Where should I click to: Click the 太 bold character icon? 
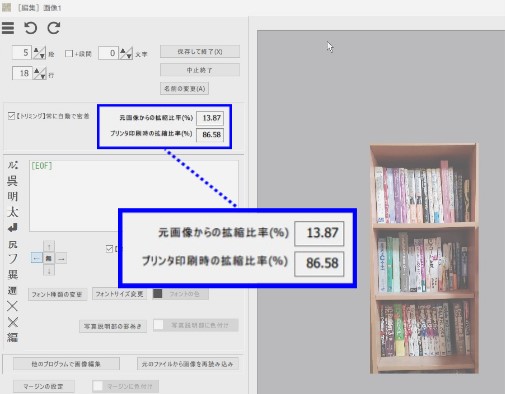pyautogui.click(x=13, y=212)
